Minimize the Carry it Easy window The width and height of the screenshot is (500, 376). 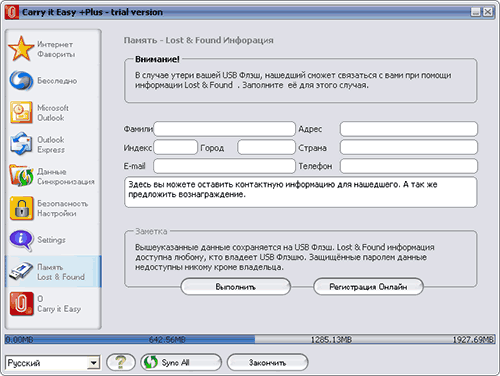coord(475,12)
